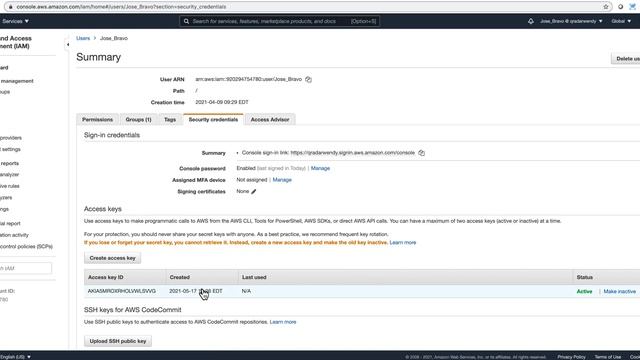Screen dimensions: 640x360
Task: Select the access key ID AKIASMRDXRHOLVWLSVVG
Action: [x=122, y=291]
